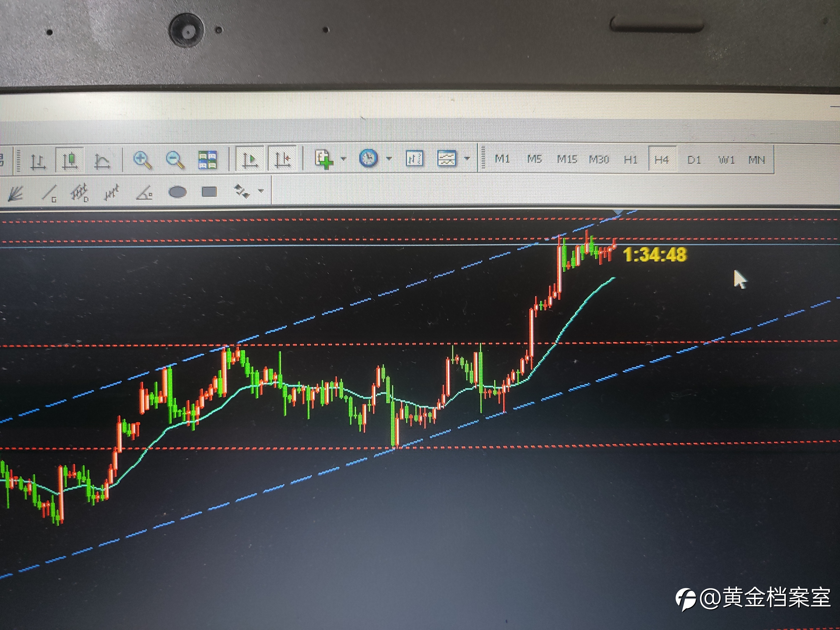Viewport: 840px width, 630px height.
Task: Select the rectangle drawing tool
Action: (209, 192)
